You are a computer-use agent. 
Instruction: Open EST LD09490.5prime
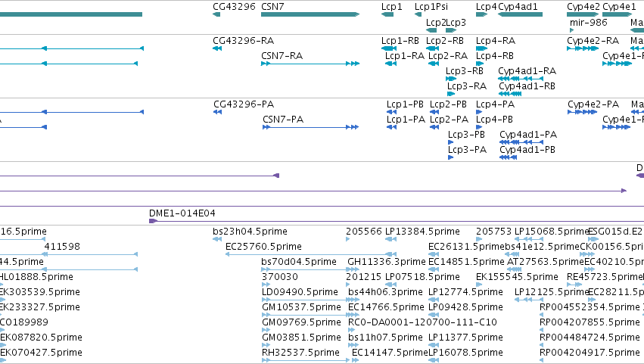click(300, 292)
